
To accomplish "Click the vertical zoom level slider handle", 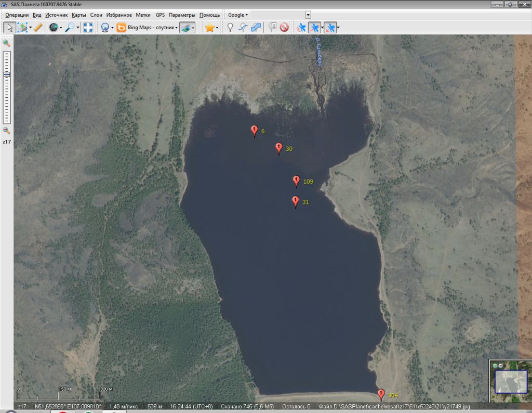I will [x=7, y=74].
